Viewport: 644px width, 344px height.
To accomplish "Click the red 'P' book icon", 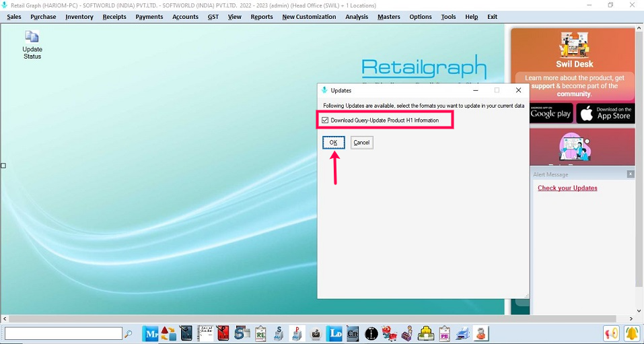I will [223, 333].
